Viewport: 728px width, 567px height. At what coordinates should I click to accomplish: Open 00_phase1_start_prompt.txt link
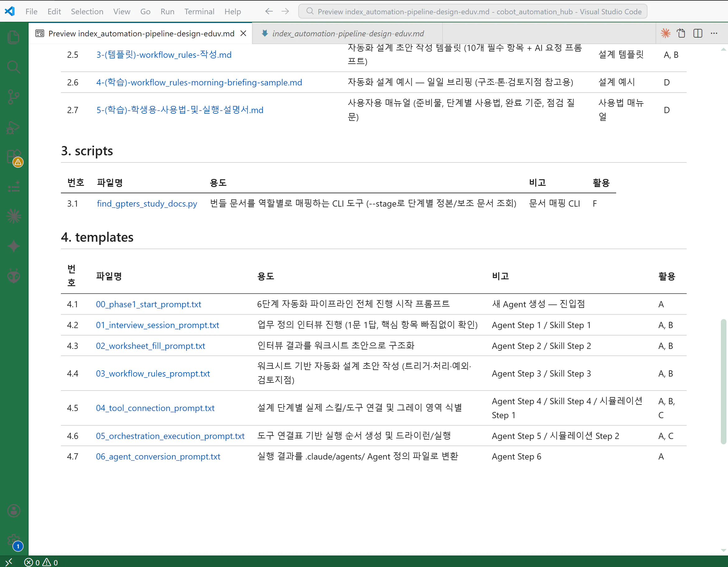pos(148,304)
